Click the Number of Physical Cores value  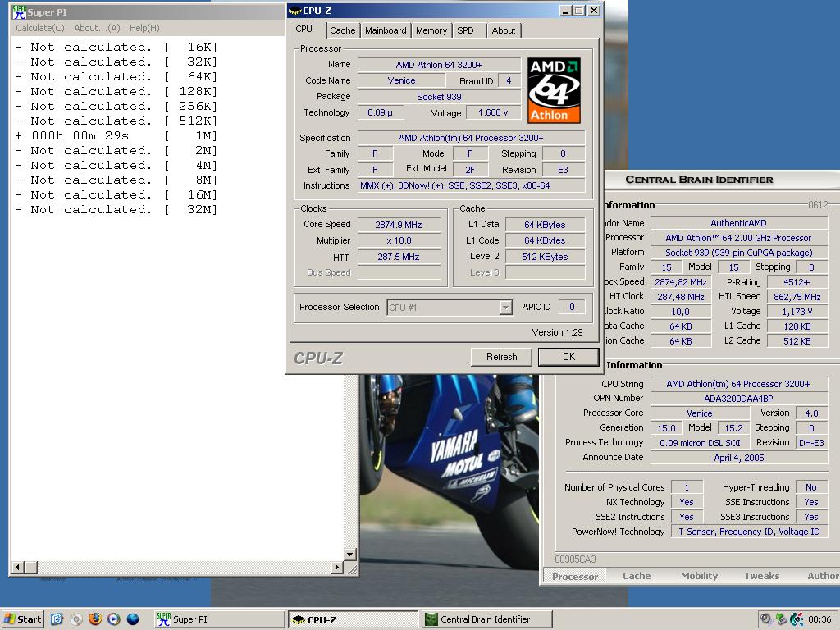click(687, 487)
